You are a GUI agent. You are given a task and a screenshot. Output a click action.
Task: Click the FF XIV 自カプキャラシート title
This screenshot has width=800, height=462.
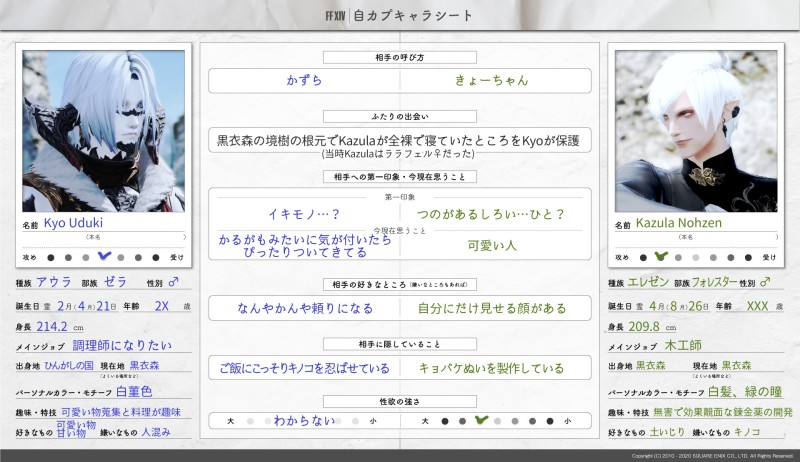[x=399, y=16]
